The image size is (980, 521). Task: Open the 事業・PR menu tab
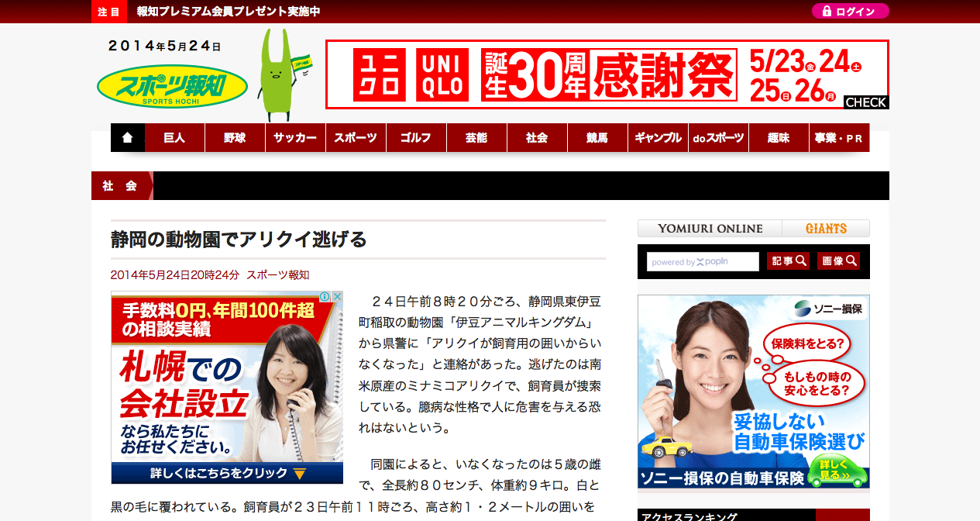point(839,138)
